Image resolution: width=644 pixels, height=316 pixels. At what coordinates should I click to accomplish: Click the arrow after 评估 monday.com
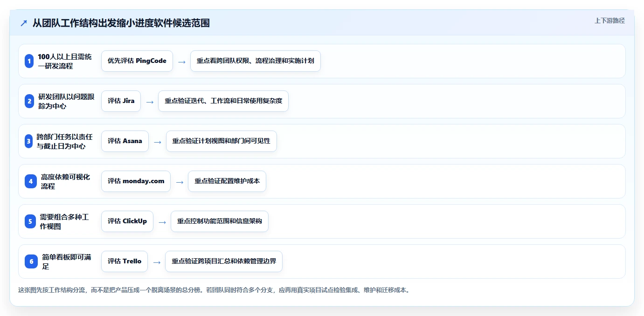180,182
